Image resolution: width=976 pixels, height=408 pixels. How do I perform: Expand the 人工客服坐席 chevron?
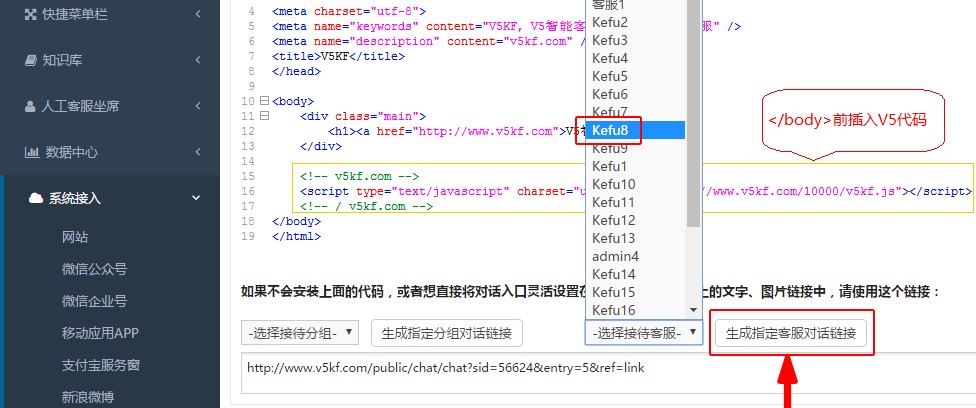pyautogui.click(x=198, y=106)
